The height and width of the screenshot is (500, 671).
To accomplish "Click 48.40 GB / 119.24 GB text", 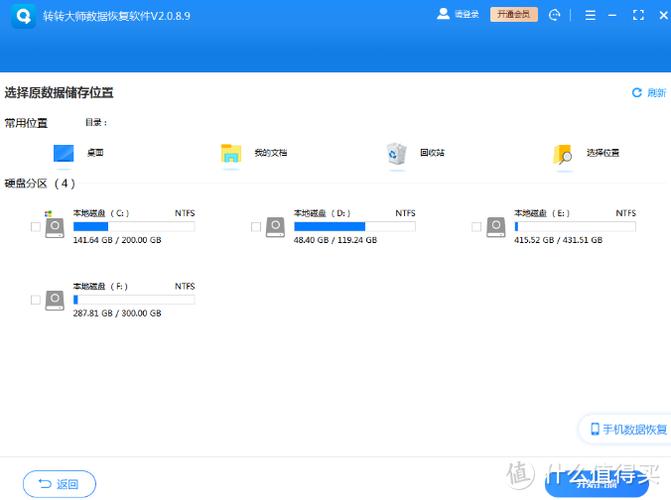I will pos(336,240).
